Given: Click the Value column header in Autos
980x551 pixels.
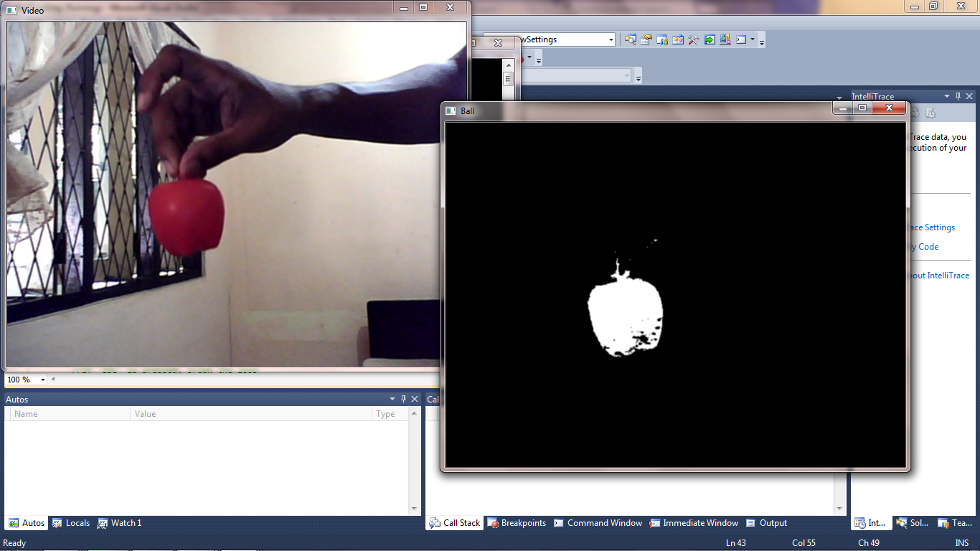Looking at the screenshot, I should pyautogui.click(x=252, y=414).
